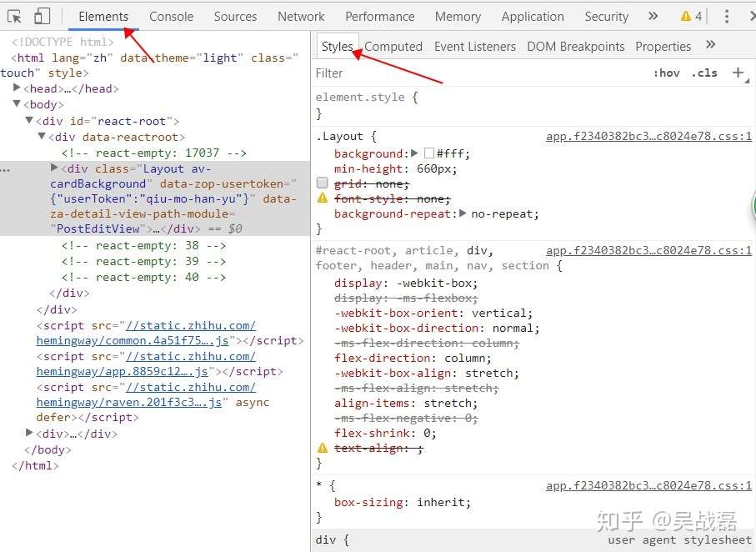This screenshot has height=552, width=756.
Task: Open the .Layout rule's app css source link
Action: click(648, 137)
